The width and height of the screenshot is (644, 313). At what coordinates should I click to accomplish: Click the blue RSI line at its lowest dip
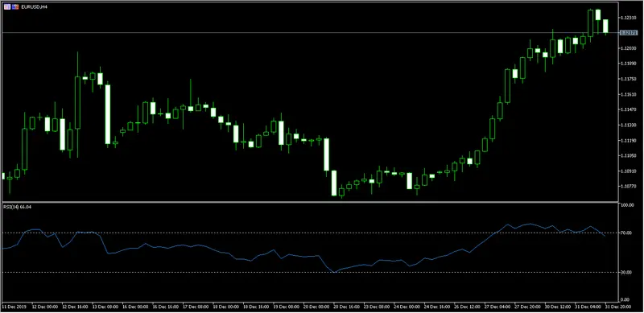pos(335,272)
